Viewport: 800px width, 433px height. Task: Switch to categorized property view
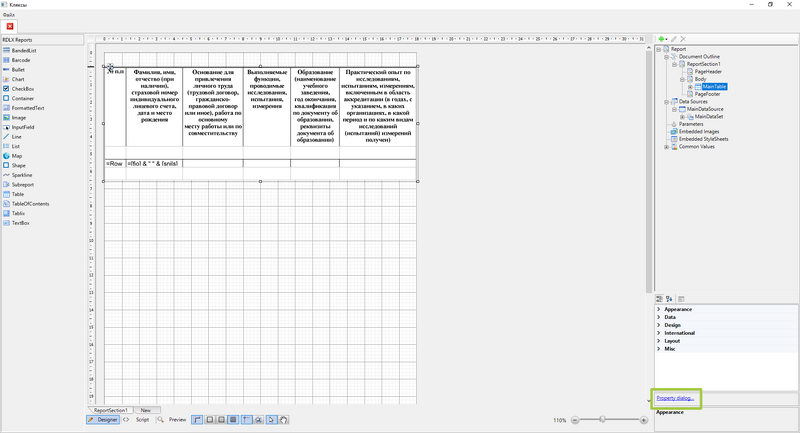coord(660,299)
